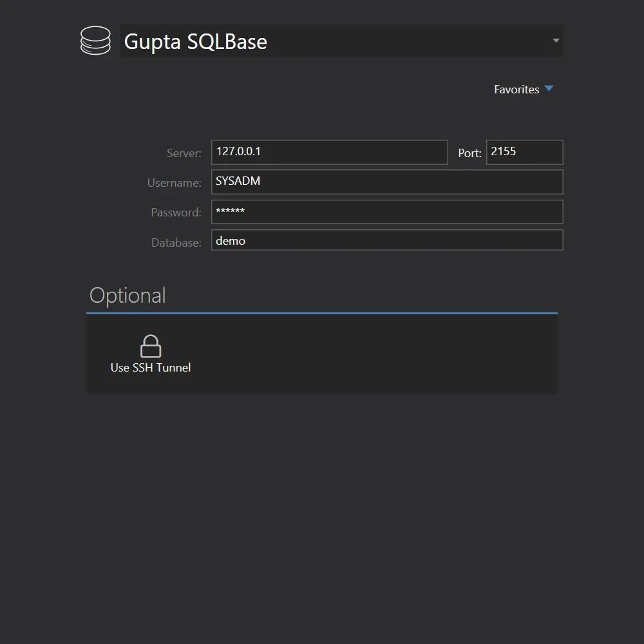Click the padlock SSH tunnel icon
This screenshot has width=644, height=644.
151,346
